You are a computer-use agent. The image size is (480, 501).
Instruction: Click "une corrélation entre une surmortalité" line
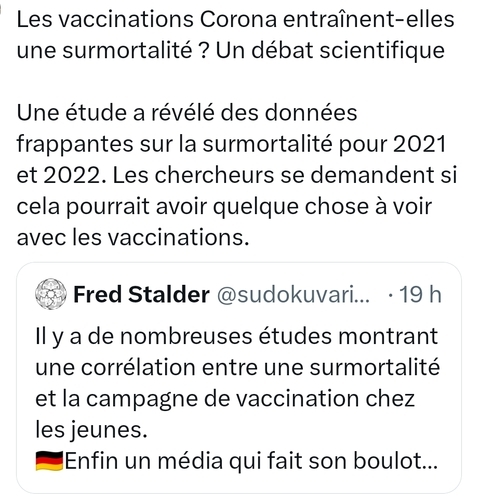238,367
